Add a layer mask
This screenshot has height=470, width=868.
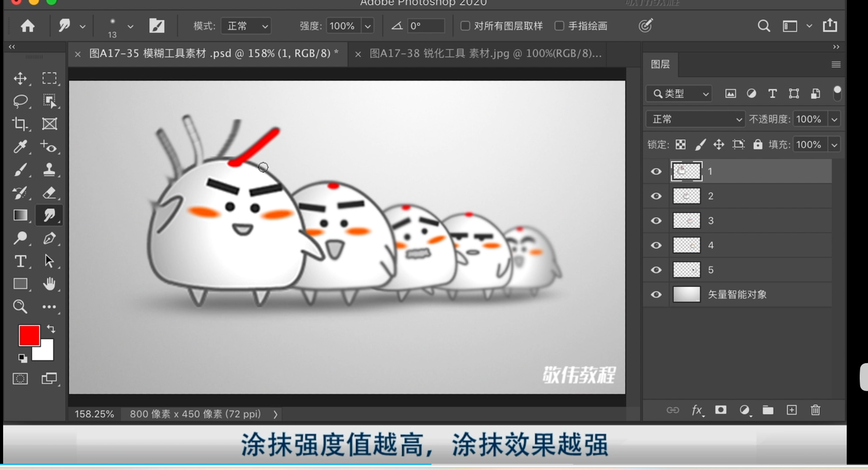pyautogui.click(x=721, y=410)
